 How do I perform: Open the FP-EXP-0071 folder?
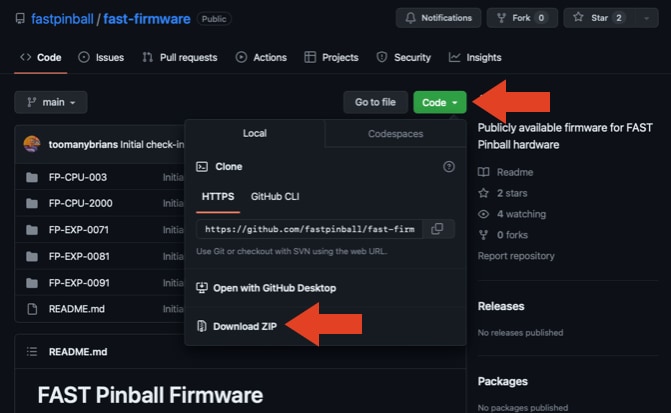79,230
